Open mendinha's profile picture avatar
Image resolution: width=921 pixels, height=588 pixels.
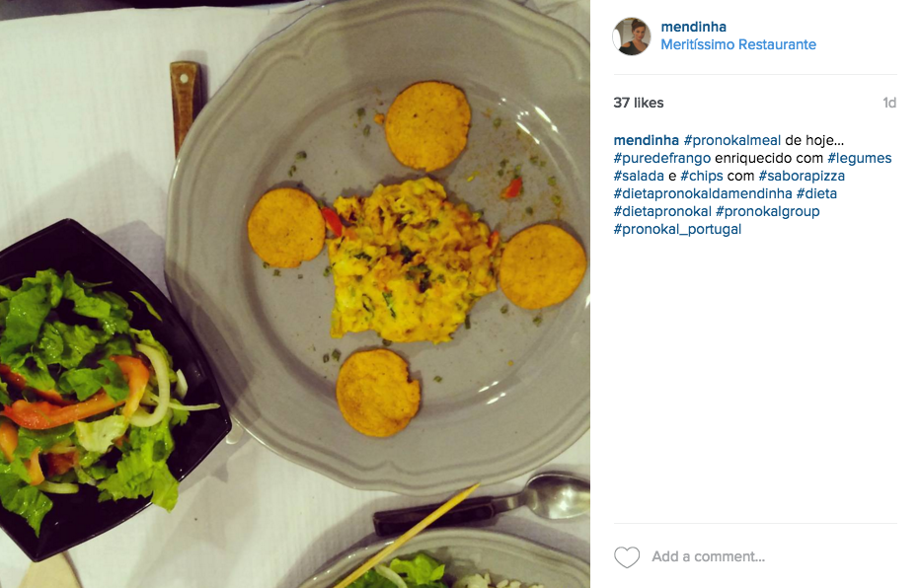coord(632,36)
